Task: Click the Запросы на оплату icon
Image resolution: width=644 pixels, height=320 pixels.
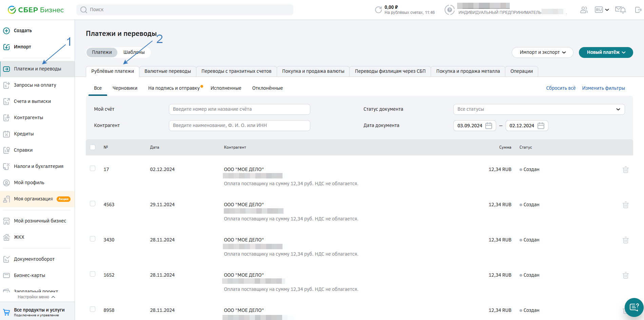Action: [x=6, y=85]
